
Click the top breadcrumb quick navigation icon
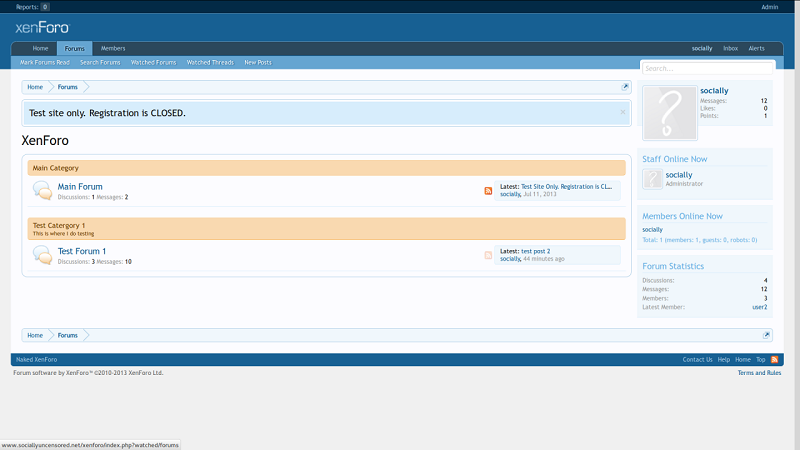(x=626, y=87)
